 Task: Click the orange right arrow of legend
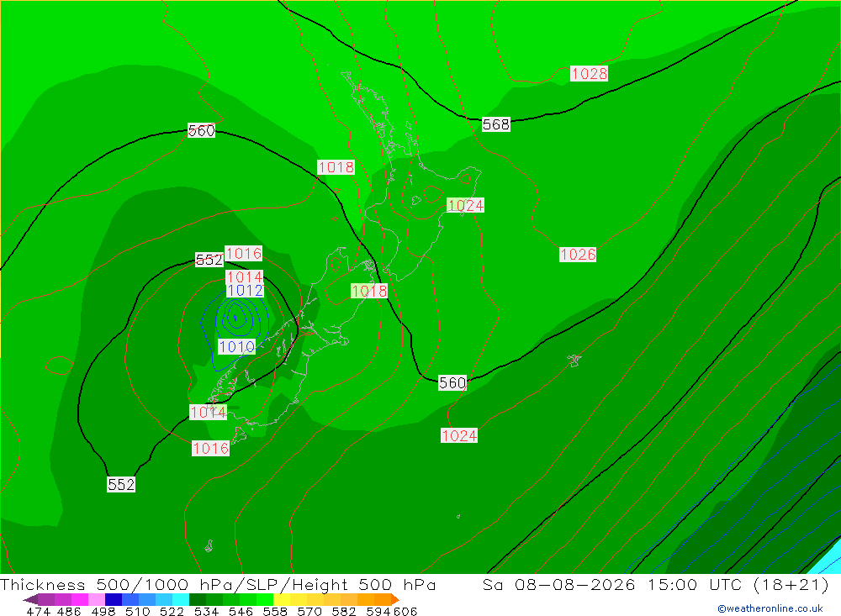(394, 599)
